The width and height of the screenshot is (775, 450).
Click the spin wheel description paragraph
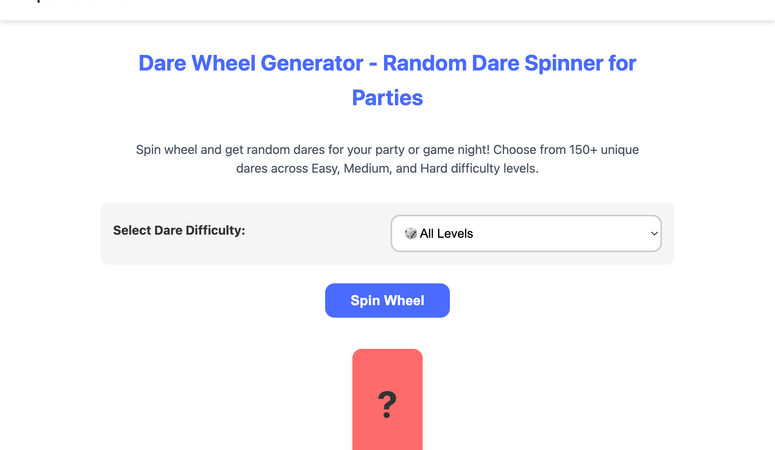click(x=387, y=159)
